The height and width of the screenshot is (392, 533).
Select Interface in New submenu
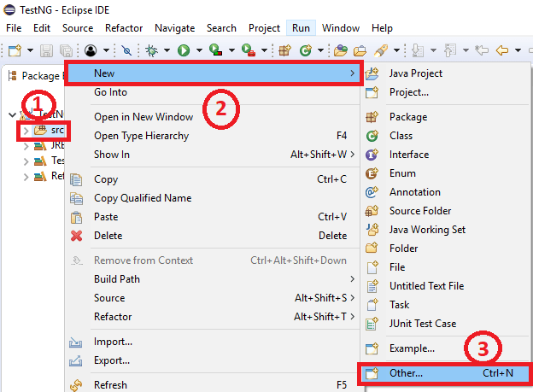point(446,155)
